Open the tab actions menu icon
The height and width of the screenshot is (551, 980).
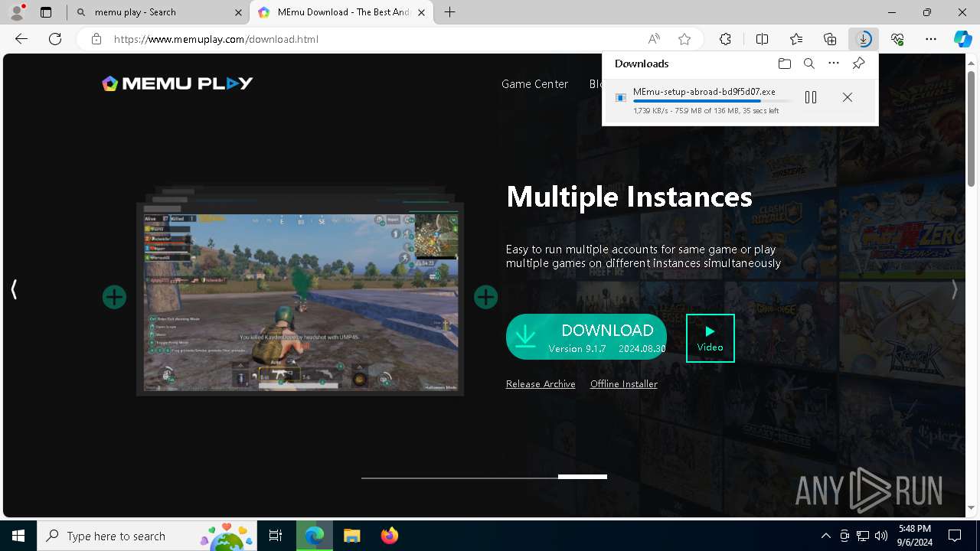(x=46, y=12)
